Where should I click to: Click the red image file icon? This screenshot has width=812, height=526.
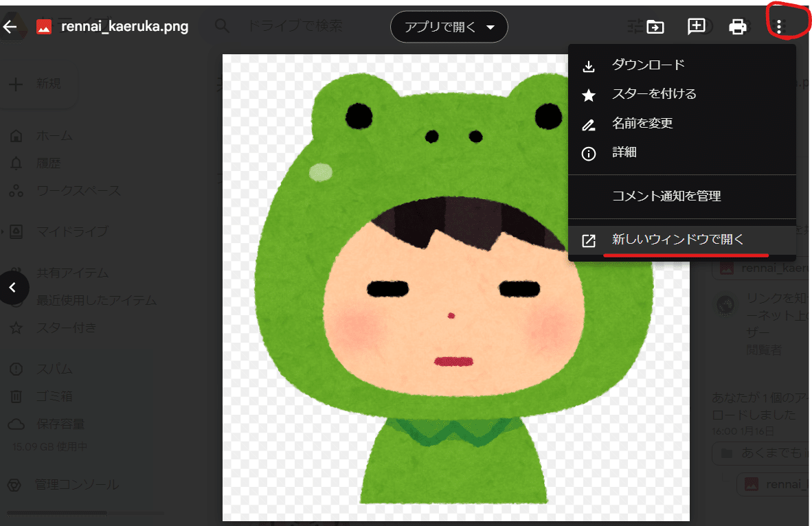click(x=44, y=26)
